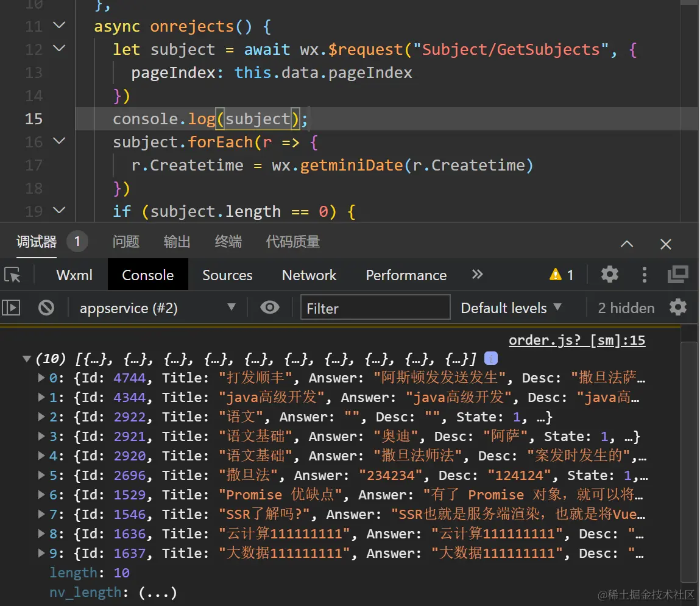Toggle the console sidebar panel icon
The height and width of the screenshot is (606, 700).
click(x=11, y=308)
